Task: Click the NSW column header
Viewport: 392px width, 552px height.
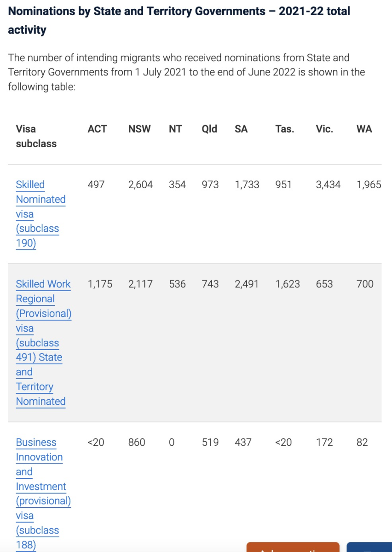Action: [139, 129]
